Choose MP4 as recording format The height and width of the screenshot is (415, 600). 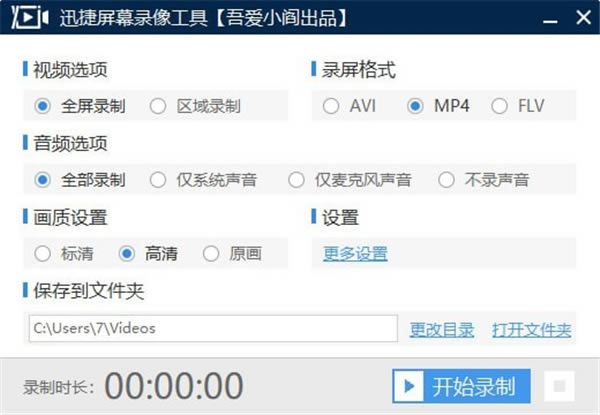click(x=415, y=105)
